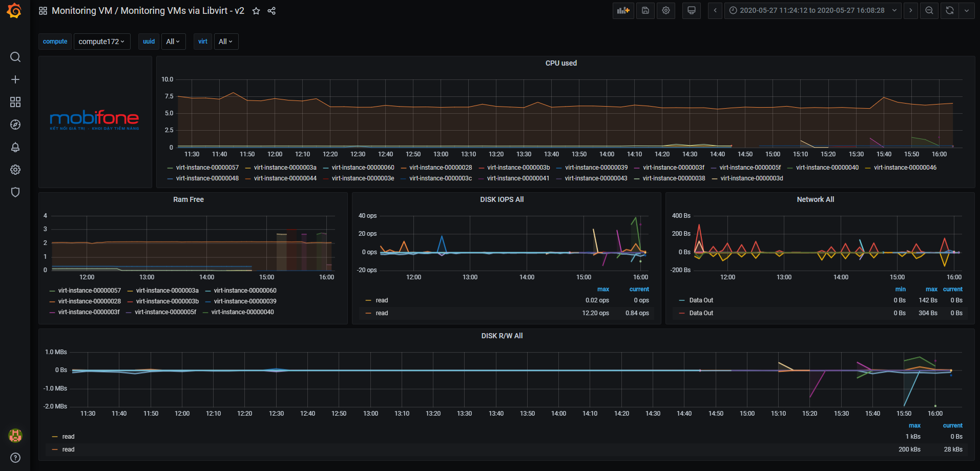Screen dimensions: 980x471
Task: Open the Grafana home logo
Action: coord(15,11)
